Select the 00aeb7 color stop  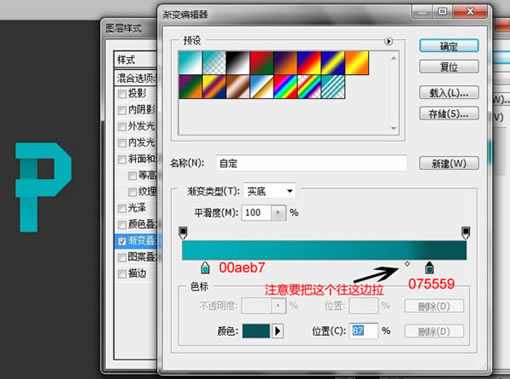205,268
